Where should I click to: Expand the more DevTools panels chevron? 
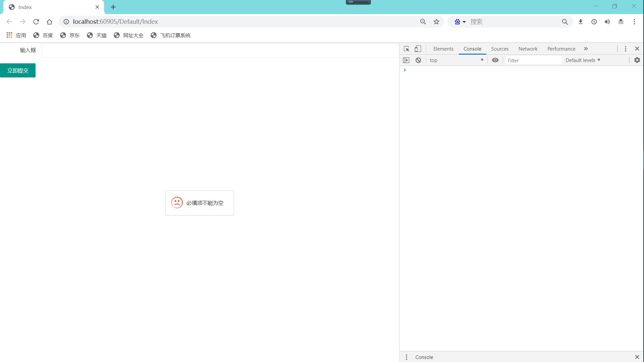click(586, 49)
